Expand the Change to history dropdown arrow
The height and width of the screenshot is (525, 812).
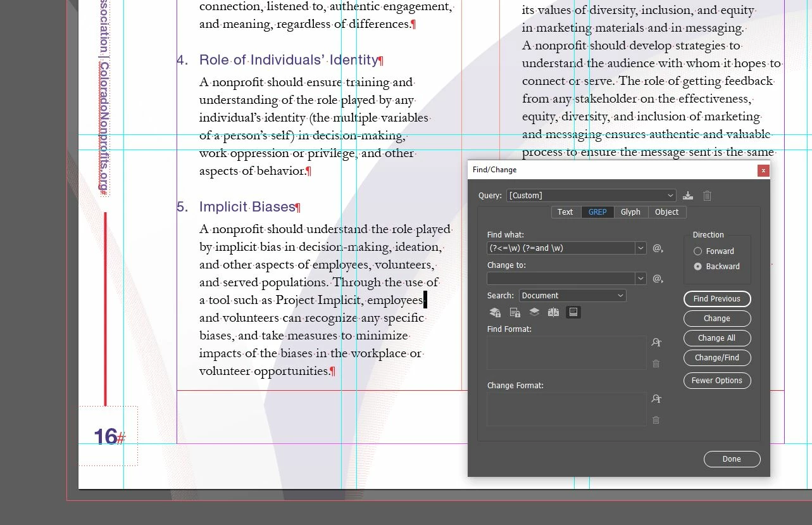pyautogui.click(x=641, y=279)
